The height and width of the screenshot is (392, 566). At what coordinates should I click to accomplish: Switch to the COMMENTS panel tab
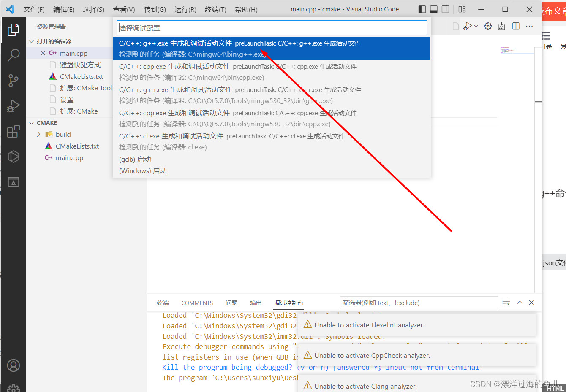coord(197,303)
